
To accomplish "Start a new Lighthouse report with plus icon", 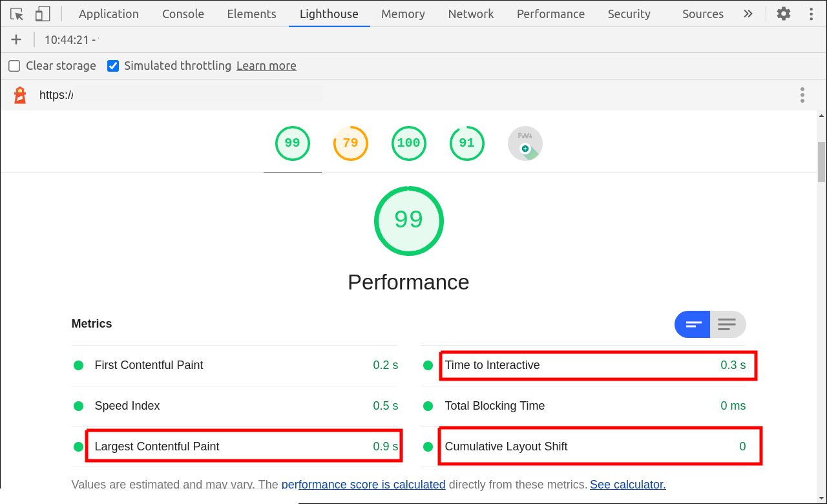I will pyautogui.click(x=16, y=39).
